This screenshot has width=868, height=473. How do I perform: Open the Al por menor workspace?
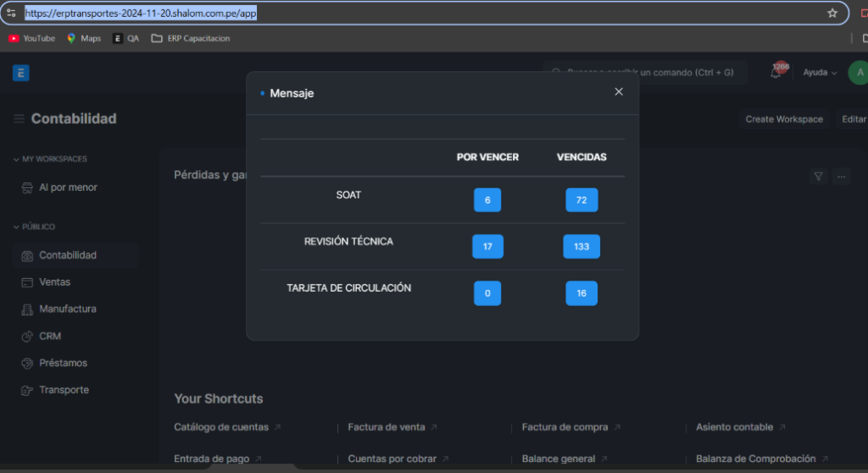tap(68, 187)
